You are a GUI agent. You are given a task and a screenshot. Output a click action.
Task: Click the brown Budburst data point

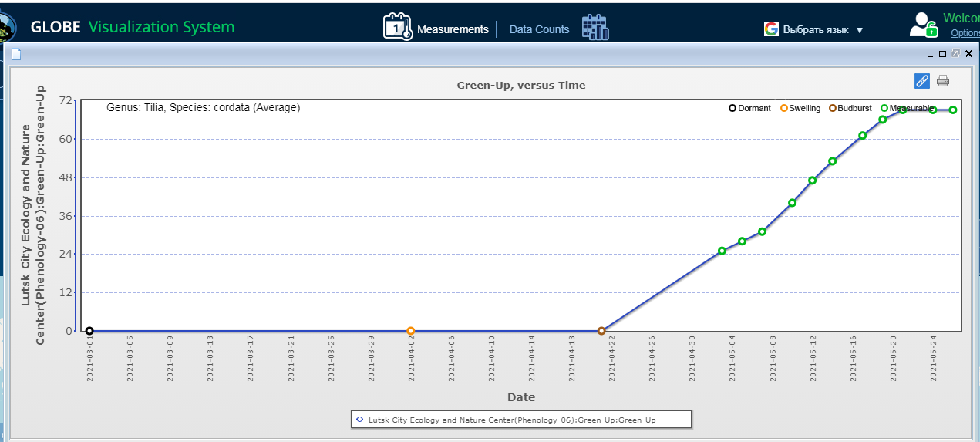[x=601, y=331]
